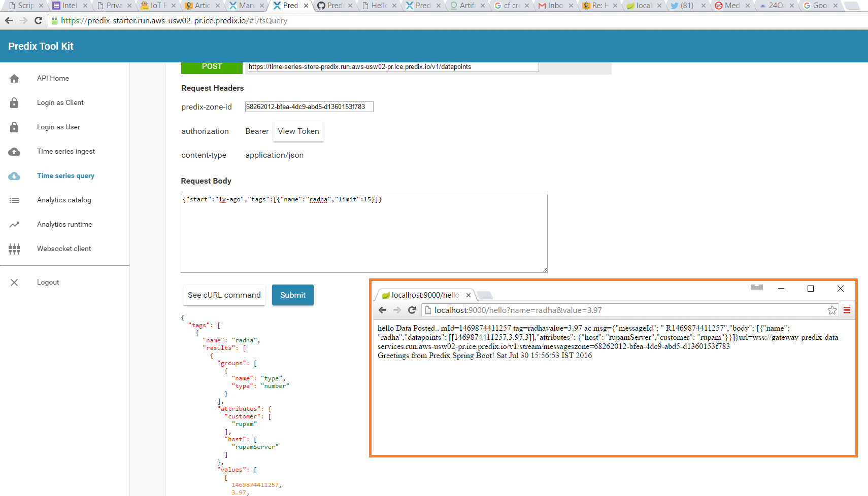Switch to the 24O browser tab

776,6
